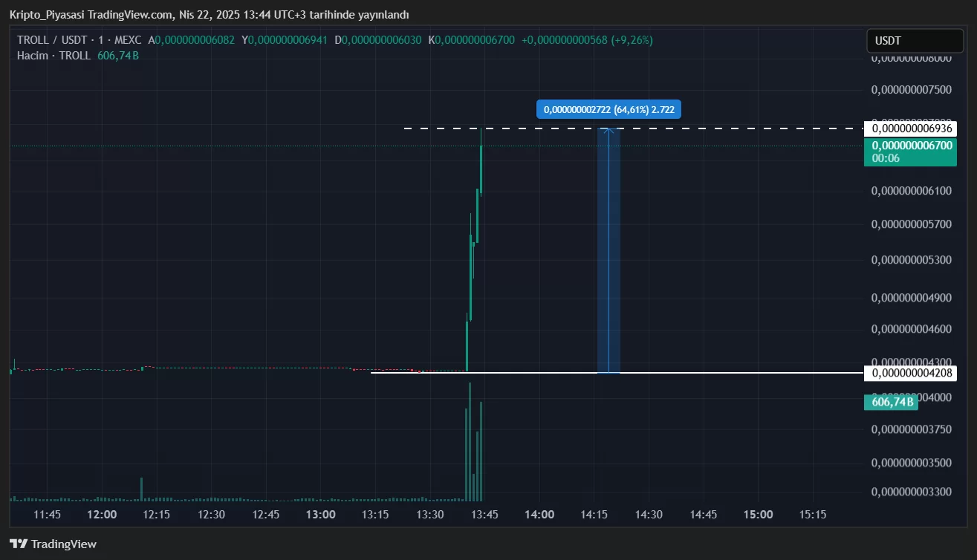977x560 pixels.
Task: Click the green 606,74B volume axis label
Action: click(x=891, y=402)
